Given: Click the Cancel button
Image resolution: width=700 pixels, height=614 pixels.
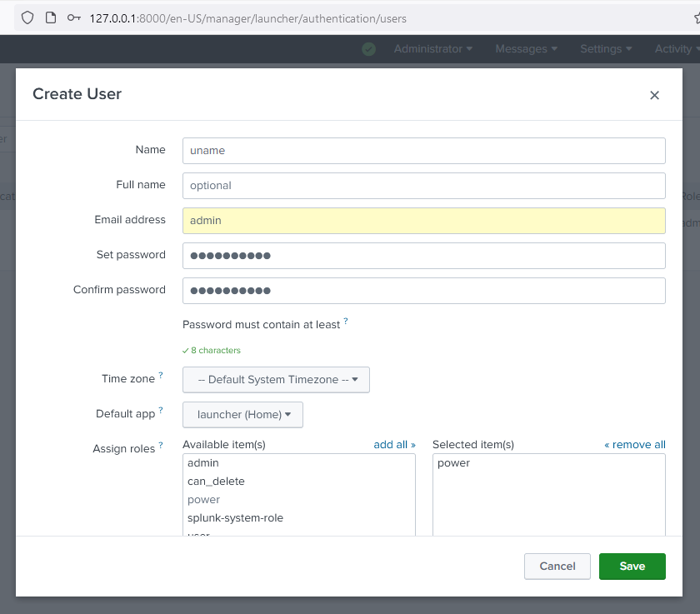Looking at the screenshot, I should (557, 567).
